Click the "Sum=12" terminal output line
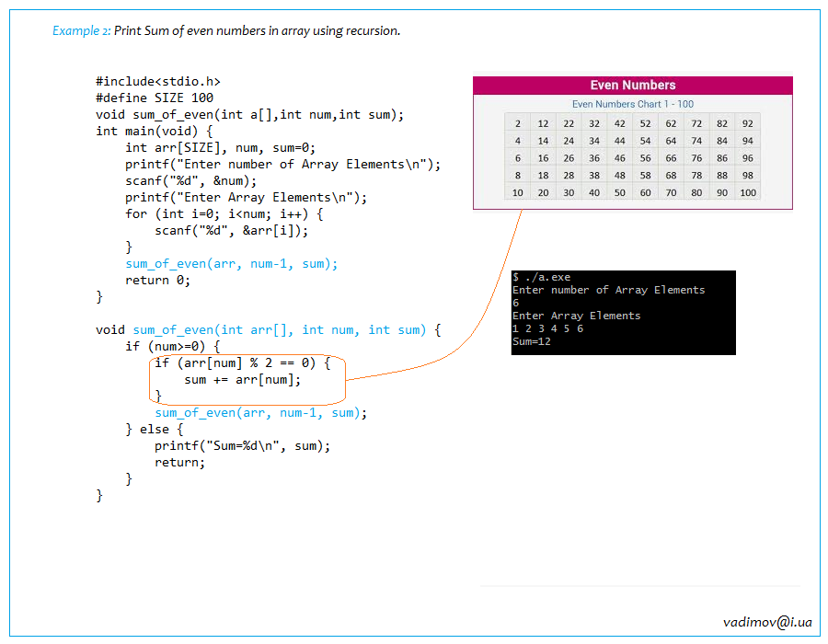The width and height of the screenshot is (828, 644). 531,341
